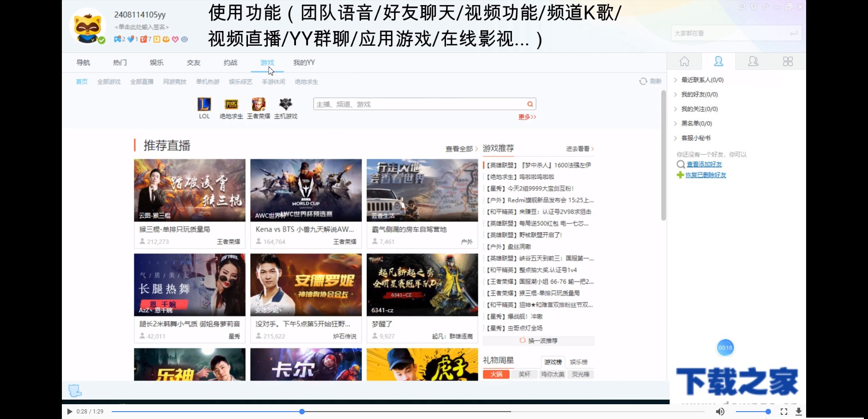Click the refresh 刷新 icon
Screen dimensions: 868x419
(643, 81)
